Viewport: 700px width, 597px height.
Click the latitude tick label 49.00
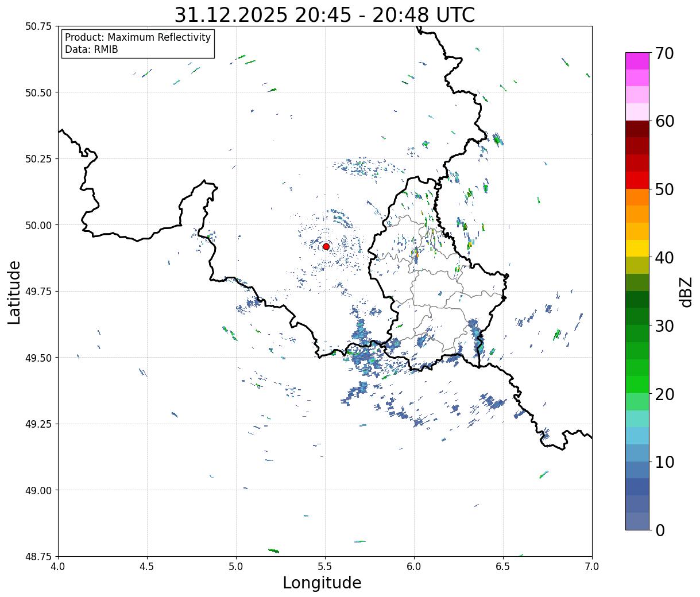coord(38,490)
